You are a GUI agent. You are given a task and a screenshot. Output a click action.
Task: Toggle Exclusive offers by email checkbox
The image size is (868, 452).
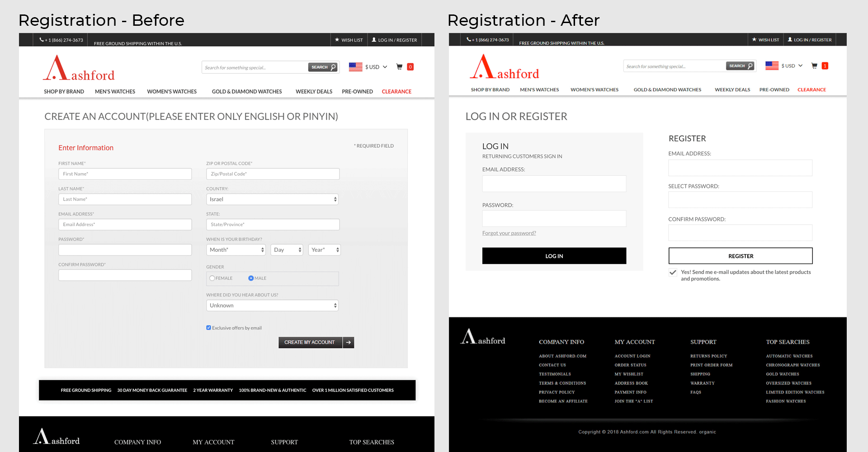click(x=208, y=328)
